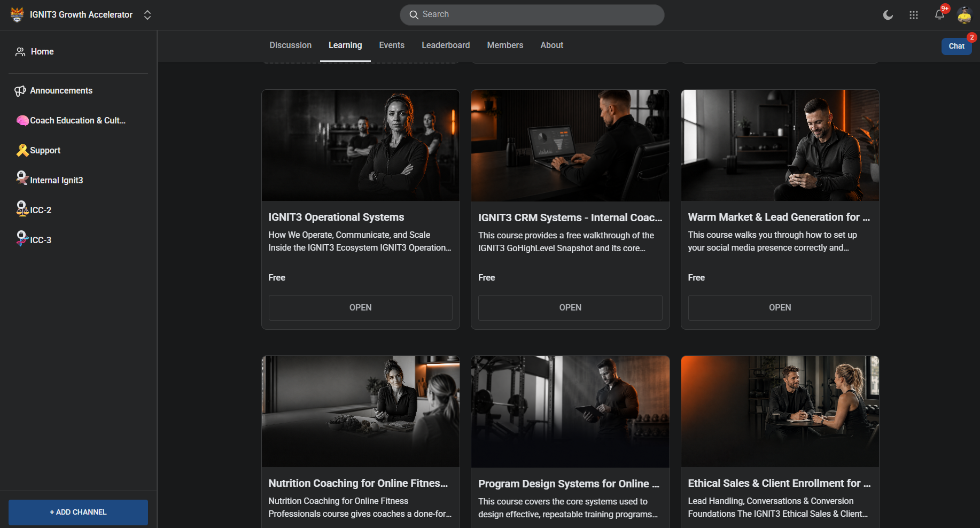
Task: Go to the Events tab
Action: (x=392, y=45)
